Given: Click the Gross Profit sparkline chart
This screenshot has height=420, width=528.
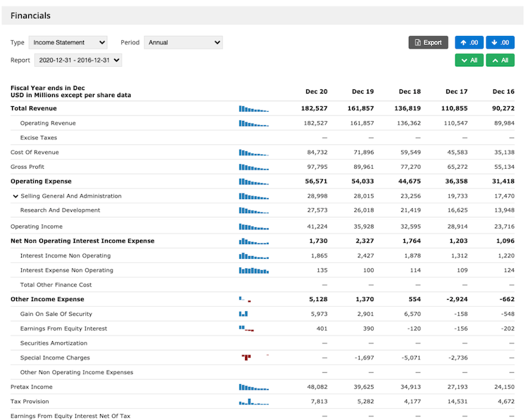Looking at the screenshot, I should (x=254, y=167).
